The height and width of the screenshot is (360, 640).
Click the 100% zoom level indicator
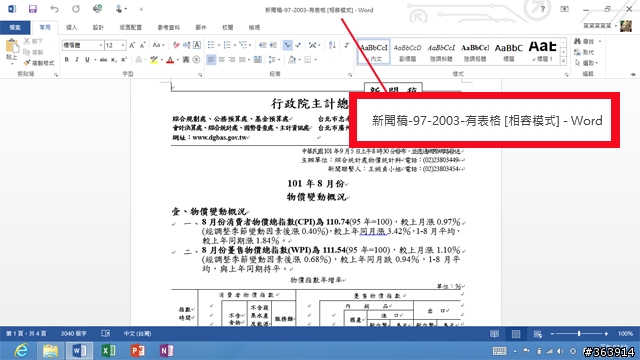[x=625, y=334]
